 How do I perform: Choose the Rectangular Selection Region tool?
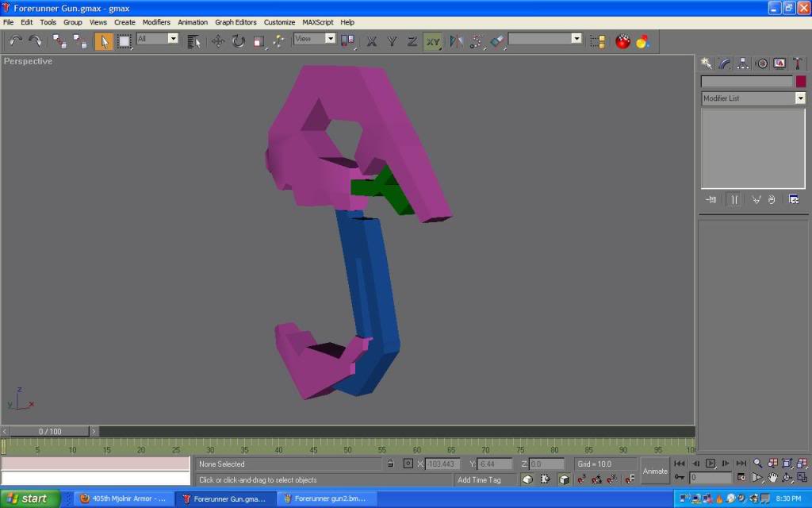(x=124, y=41)
